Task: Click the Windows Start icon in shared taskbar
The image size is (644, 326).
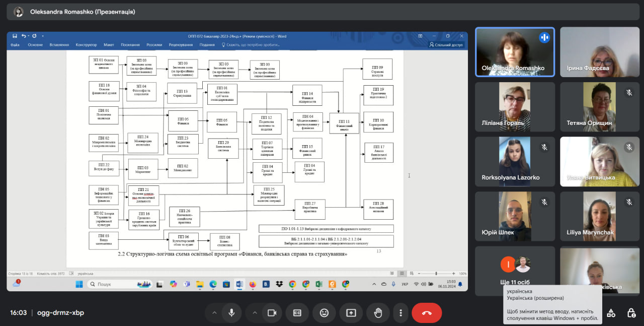Action: click(79, 284)
